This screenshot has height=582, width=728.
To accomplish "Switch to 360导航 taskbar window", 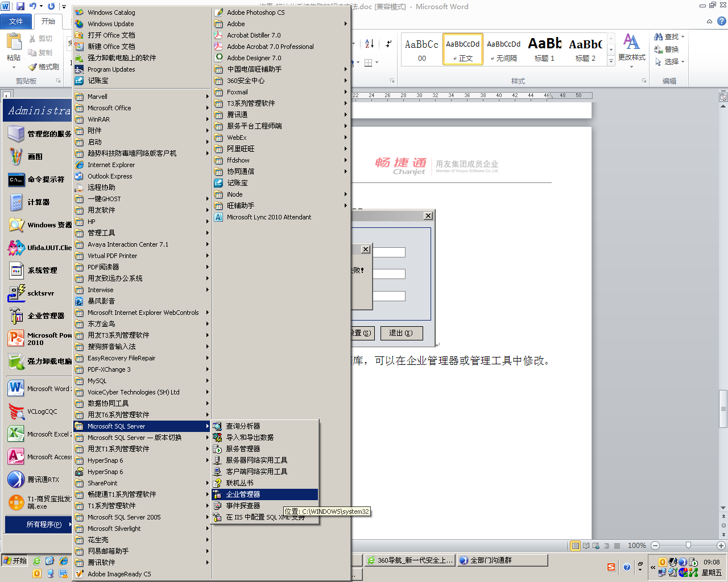I will tap(409, 560).
